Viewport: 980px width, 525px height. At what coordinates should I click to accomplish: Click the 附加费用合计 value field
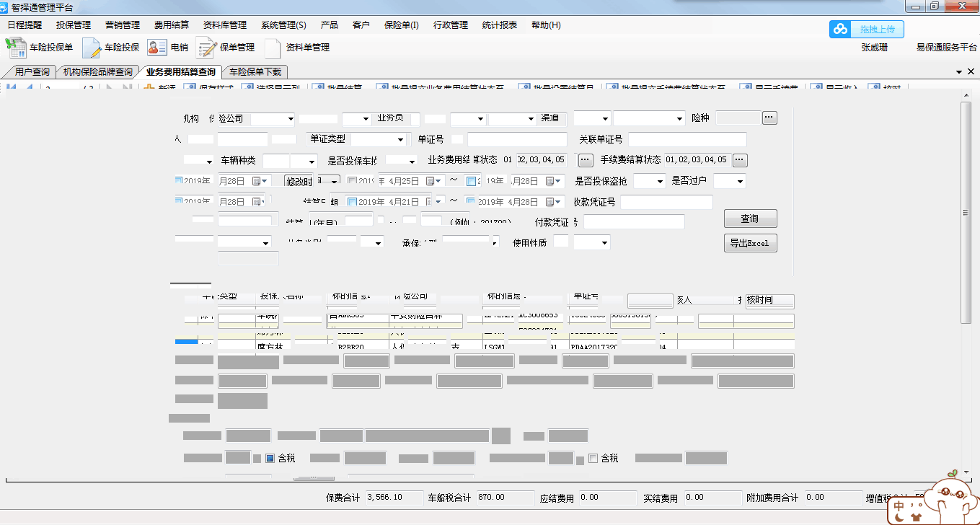(833, 498)
